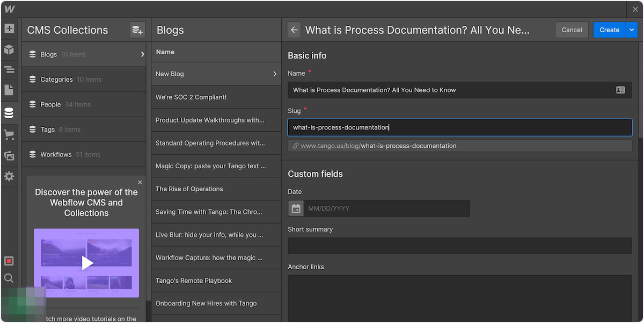The width and height of the screenshot is (644, 323).
Task: Open 'Live Blur: hide your info' item
Action: [x=216, y=235]
